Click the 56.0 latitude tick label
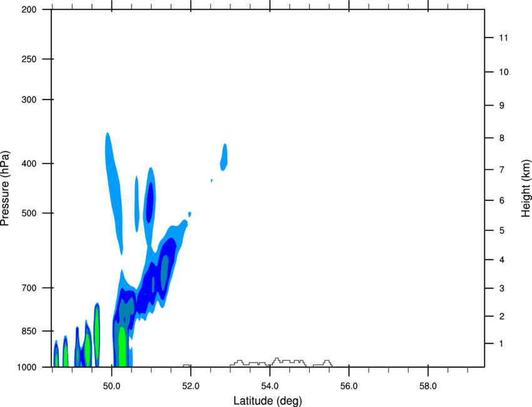This screenshot has width=532, height=407. (349, 386)
